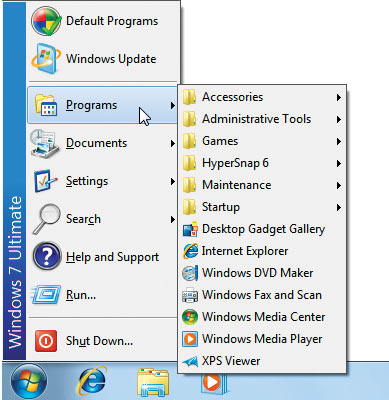
Task: Click the Games folder icon
Action: tap(190, 141)
